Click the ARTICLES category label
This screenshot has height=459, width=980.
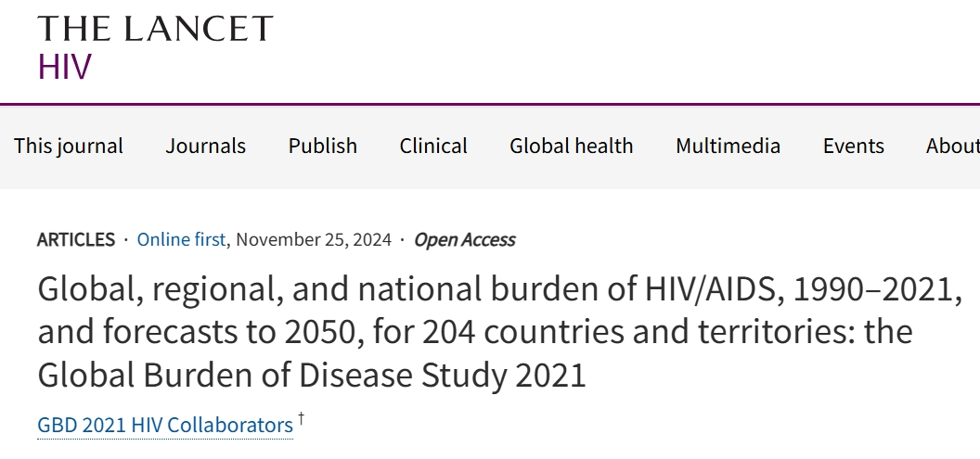(x=76, y=239)
